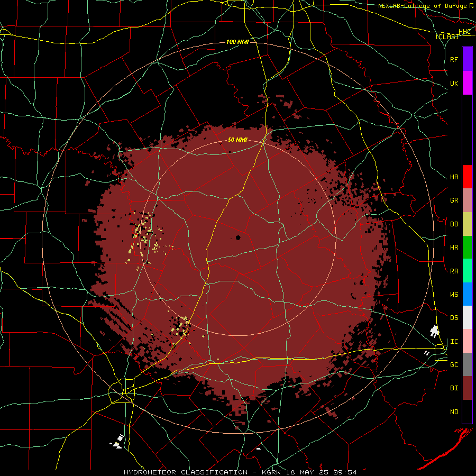
Task: Click the 100 NMI range ring label
Action: coord(237,42)
